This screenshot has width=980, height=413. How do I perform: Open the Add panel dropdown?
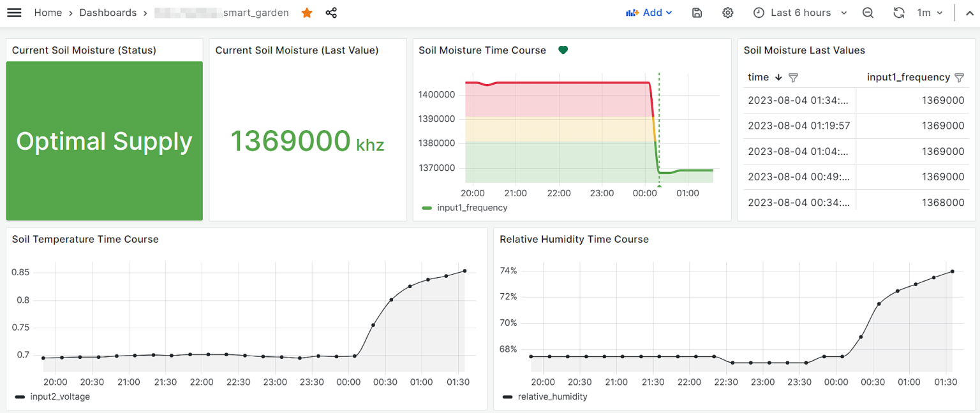click(x=649, y=12)
